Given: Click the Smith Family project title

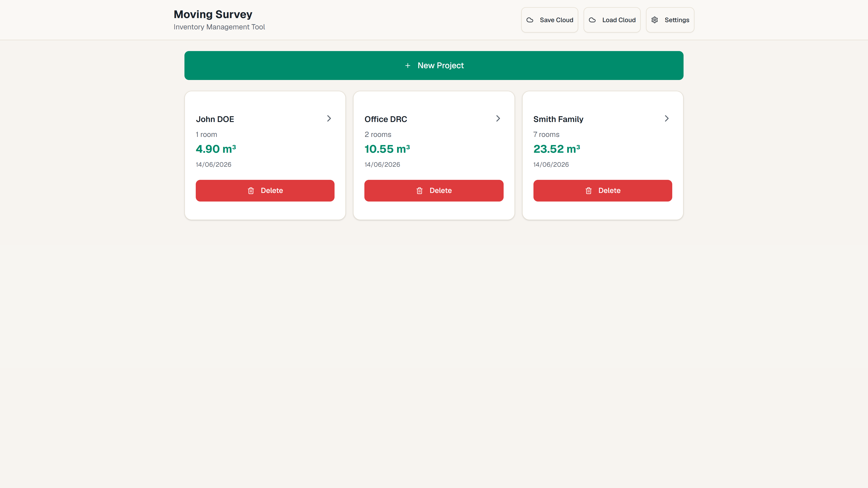Looking at the screenshot, I should pyautogui.click(x=558, y=119).
